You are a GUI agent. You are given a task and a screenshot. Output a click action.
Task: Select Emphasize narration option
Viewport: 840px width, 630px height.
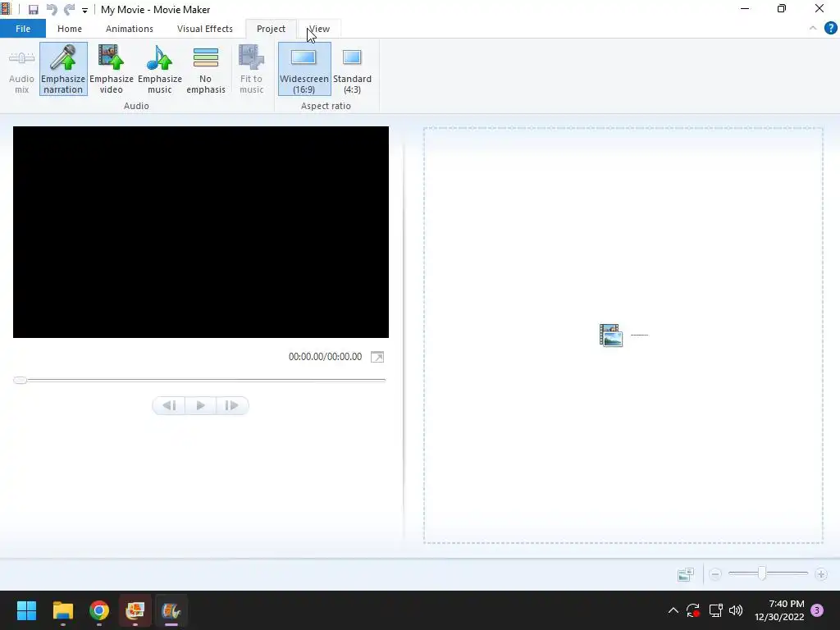pos(63,70)
